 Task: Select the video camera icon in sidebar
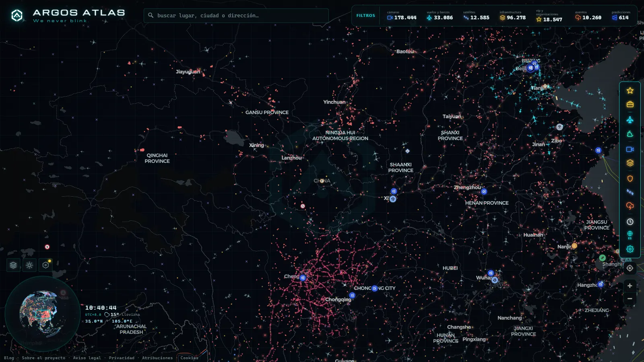point(630,149)
